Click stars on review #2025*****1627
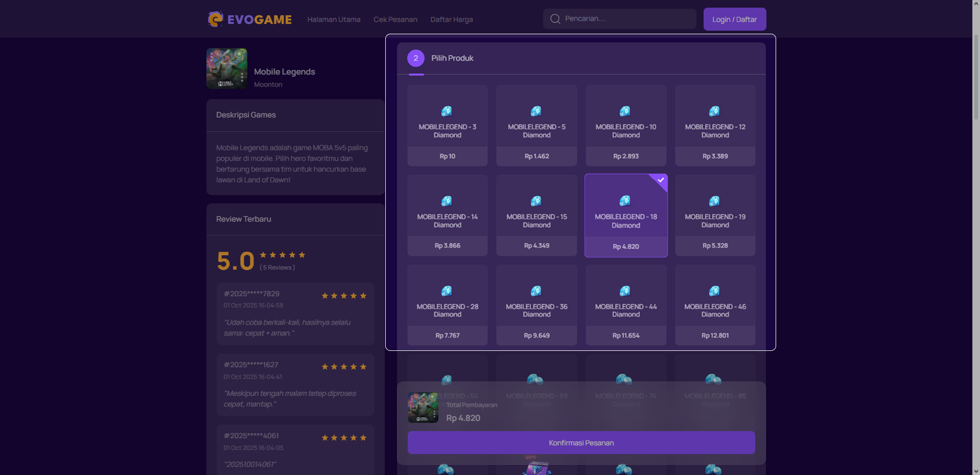Image resolution: width=980 pixels, height=475 pixels. click(344, 367)
